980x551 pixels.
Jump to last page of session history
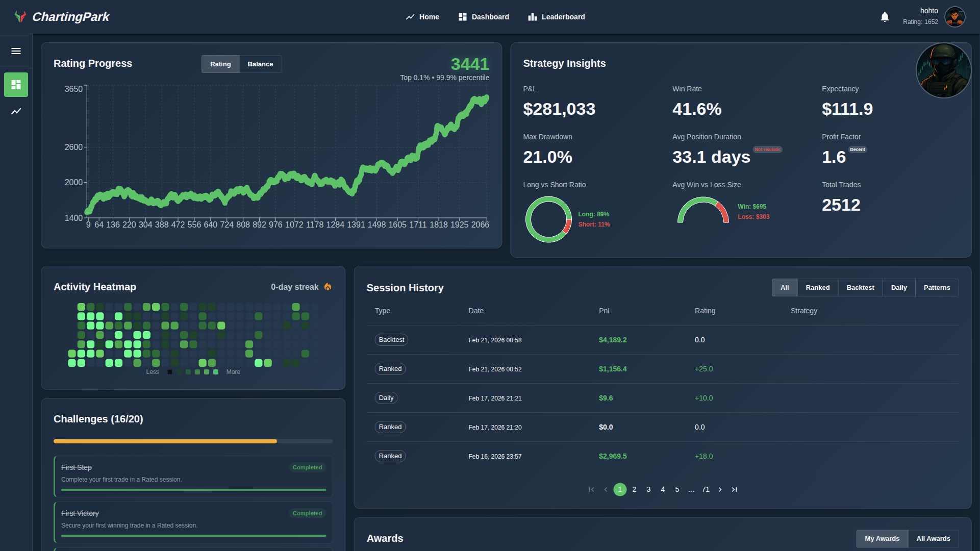click(734, 489)
